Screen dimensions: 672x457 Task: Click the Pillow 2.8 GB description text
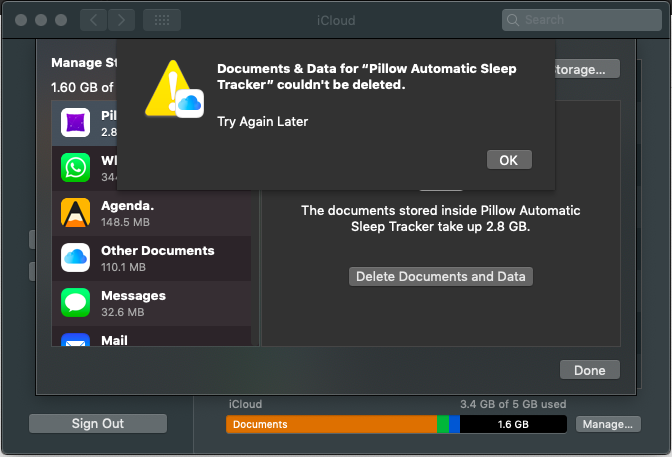441,218
